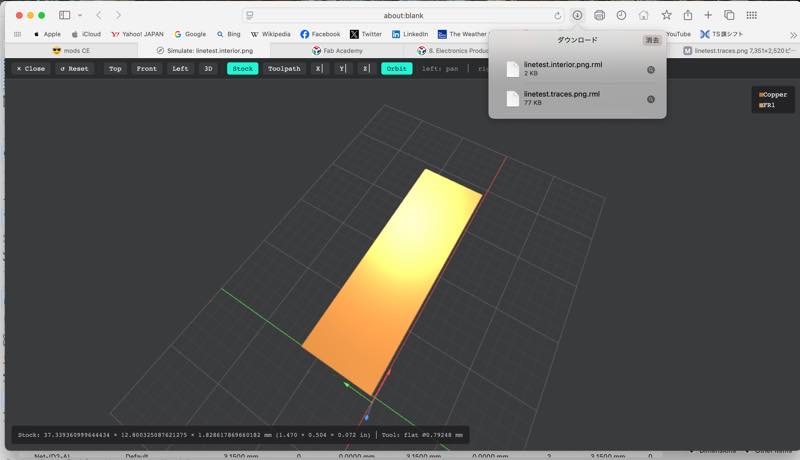This screenshot has width=800, height=460.
Task: Switch to Simulate: linetest.interior.png tab
Action: pyautogui.click(x=204, y=50)
